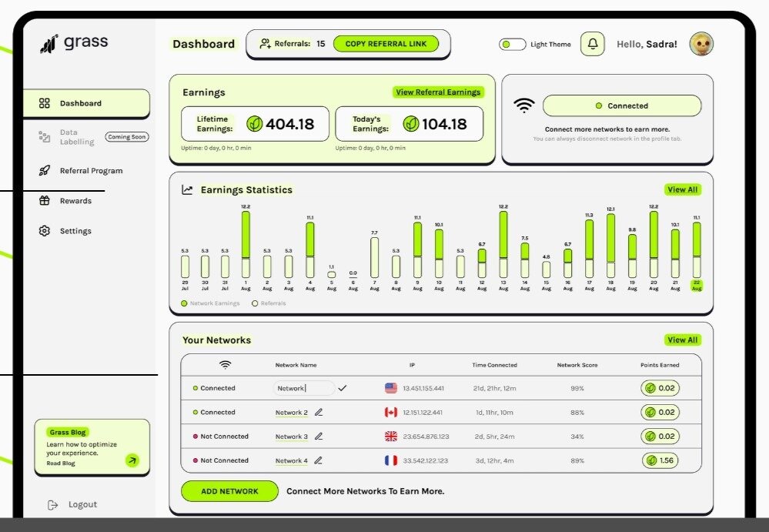The image size is (769, 532).
Task: Edit Network 3 name pencil
Action: tap(319, 437)
